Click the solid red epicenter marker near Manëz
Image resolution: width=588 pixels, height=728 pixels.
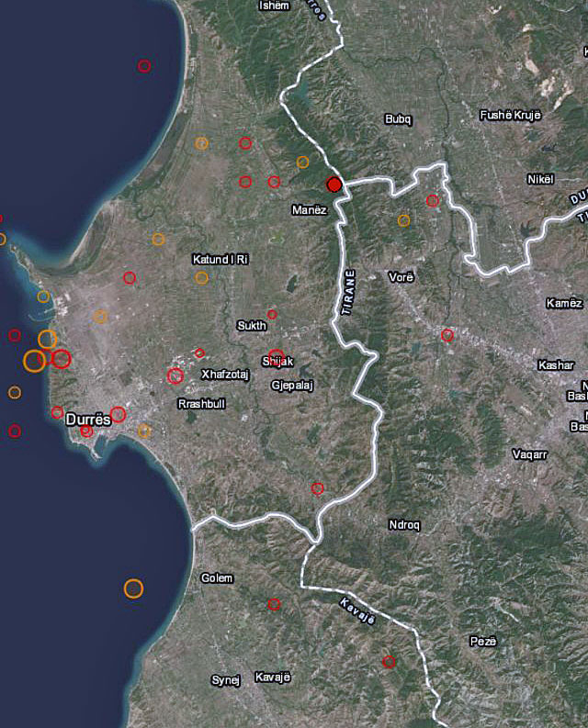tap(334, 185)
